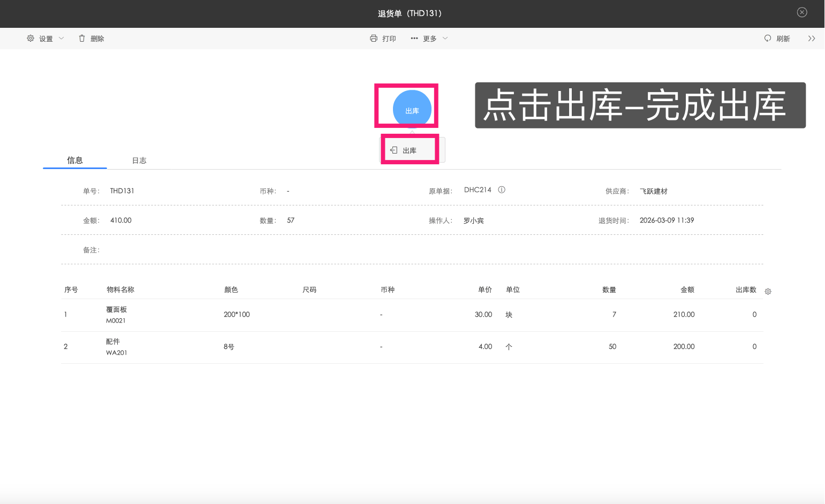Switch to the 日志 tab

click(x=139, y=160)
